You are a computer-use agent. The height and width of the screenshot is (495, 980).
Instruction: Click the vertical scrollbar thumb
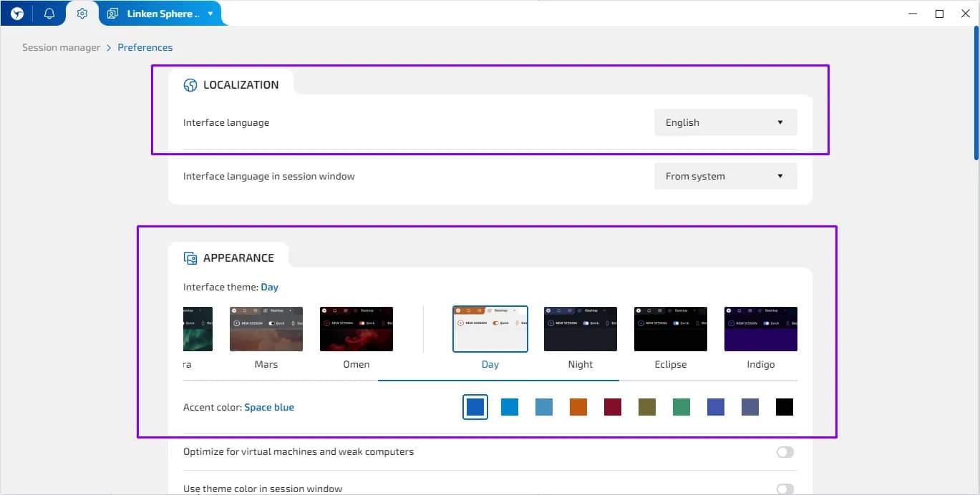(x=976, y=94)
